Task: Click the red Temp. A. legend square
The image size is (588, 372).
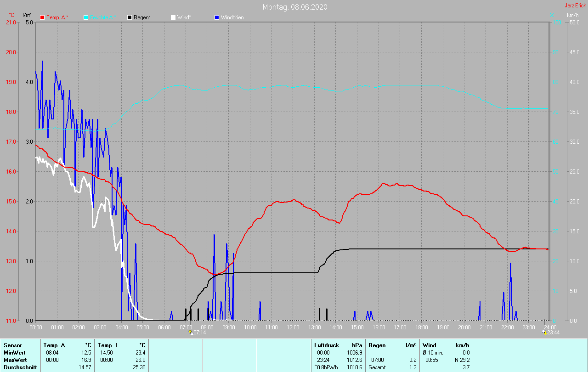Action: pyautogui.click(x=43, y=17)
